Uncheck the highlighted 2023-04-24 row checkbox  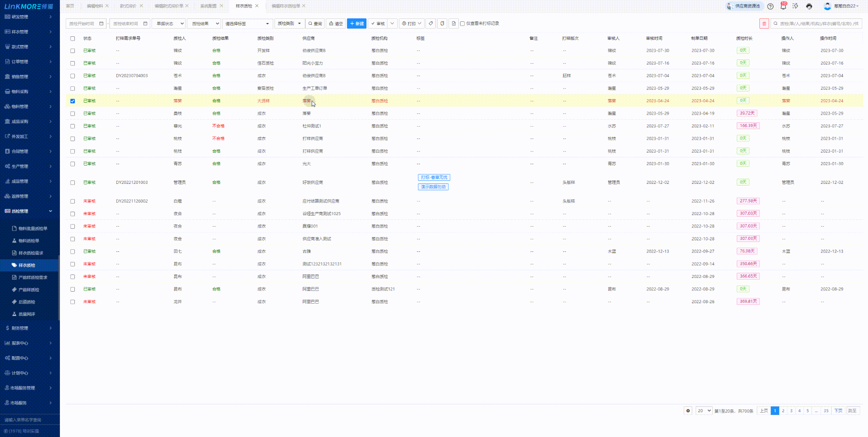[73, 101]
